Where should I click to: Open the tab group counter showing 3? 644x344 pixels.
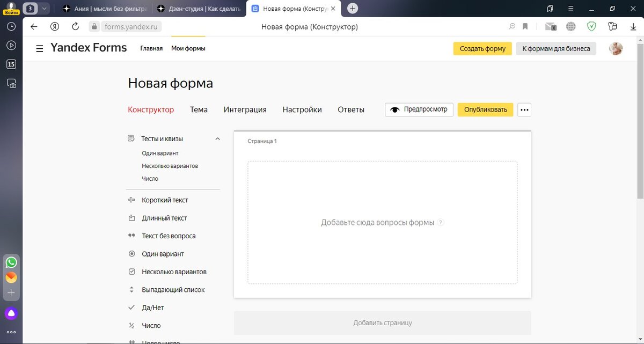(31, 9)
